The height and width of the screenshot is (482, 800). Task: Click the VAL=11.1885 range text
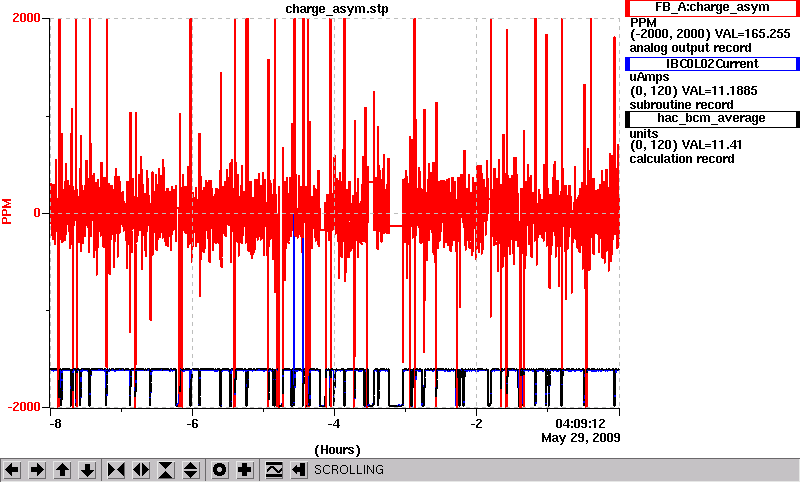(719, 91)
